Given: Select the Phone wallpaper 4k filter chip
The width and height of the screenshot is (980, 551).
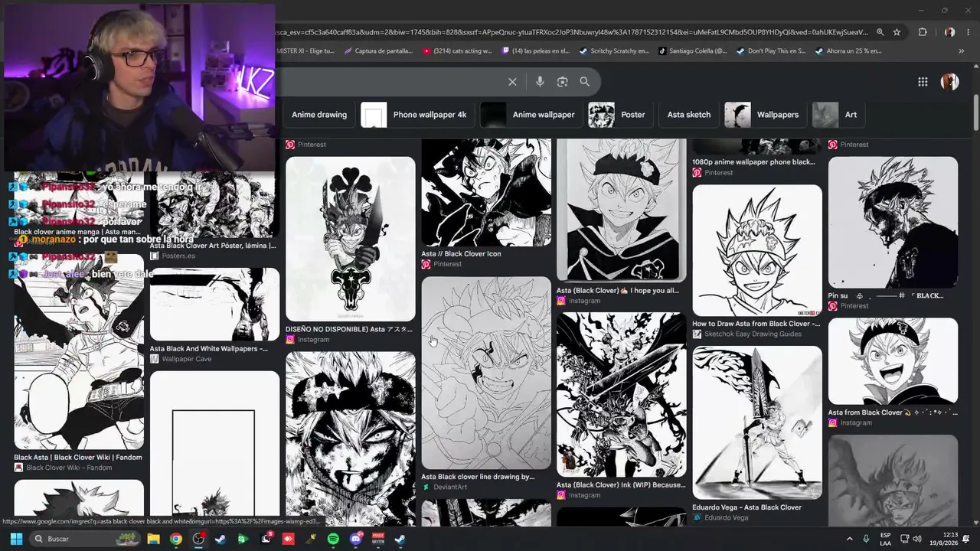Looking at the screenshot, I should pos(416,115).
